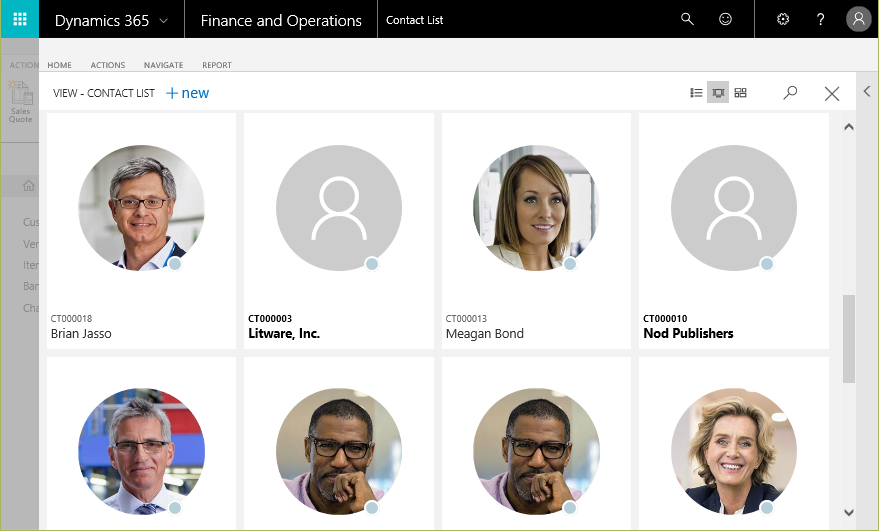Click the scroll up arrow
The width and height of the screenshot is (879, 531).
849,127
